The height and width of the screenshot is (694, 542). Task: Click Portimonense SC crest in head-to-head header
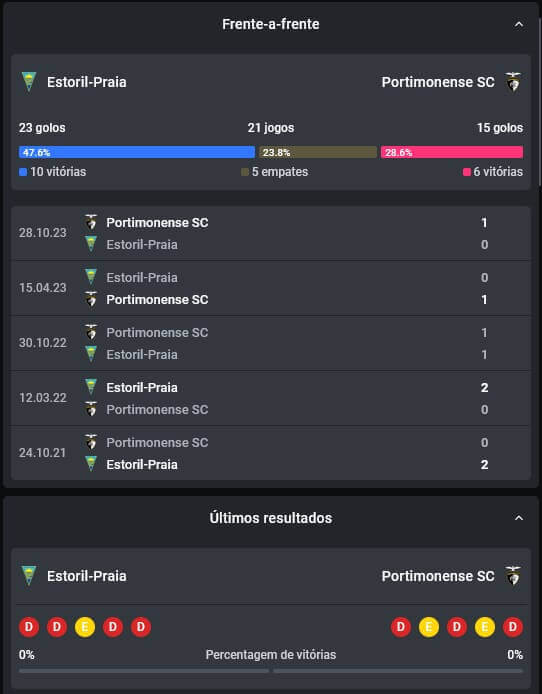point(513,82)
